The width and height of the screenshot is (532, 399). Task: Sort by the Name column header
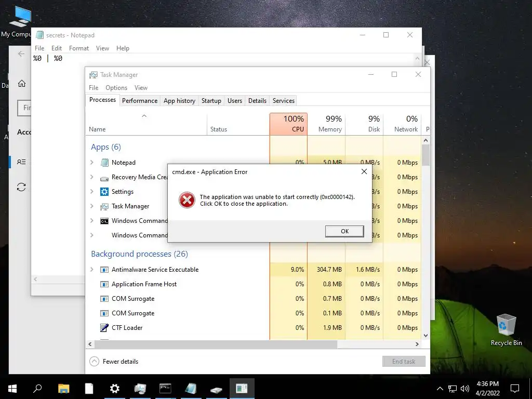[146, 124]
